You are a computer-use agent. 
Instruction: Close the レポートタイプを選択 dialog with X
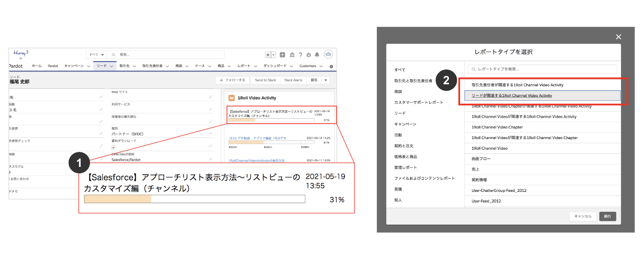coord(619,37)
